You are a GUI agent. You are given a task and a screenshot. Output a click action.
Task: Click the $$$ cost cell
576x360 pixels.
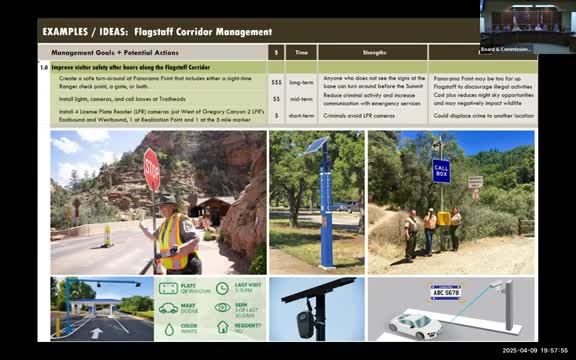[x=276, y=83]
